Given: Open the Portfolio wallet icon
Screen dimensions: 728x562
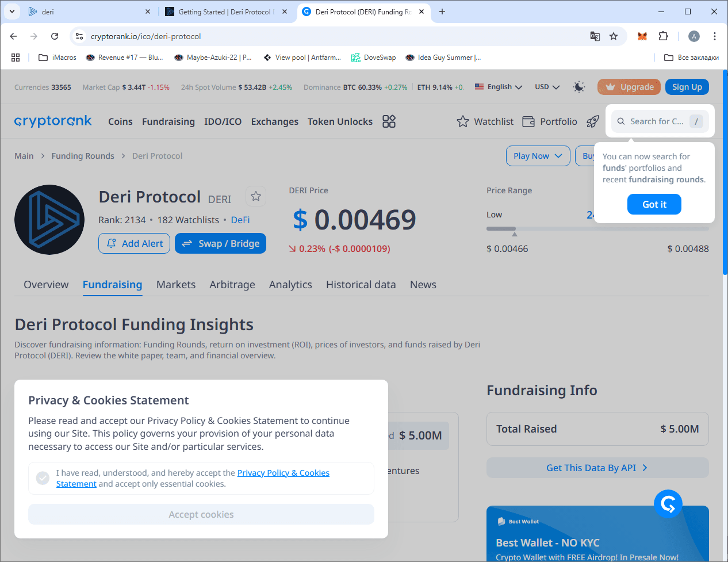Looking at the screenshot, I should (528, 121).
